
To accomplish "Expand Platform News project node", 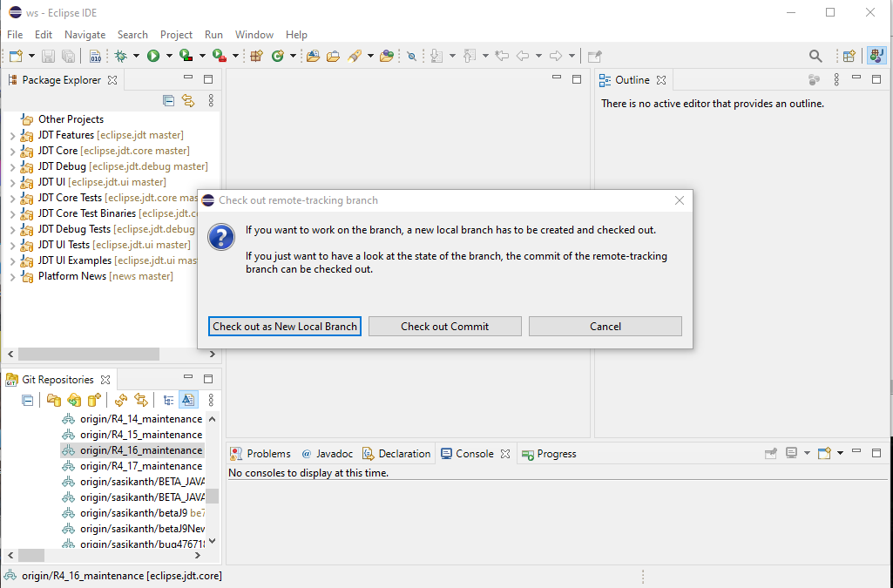I will [x=12, y=277].
